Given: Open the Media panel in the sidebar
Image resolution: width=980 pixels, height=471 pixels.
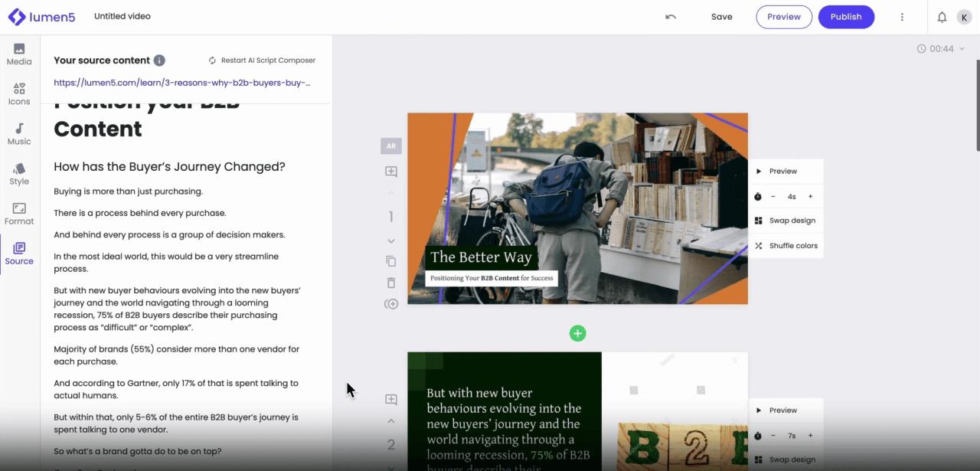Looking at the screenshot, I should (18, 55).
